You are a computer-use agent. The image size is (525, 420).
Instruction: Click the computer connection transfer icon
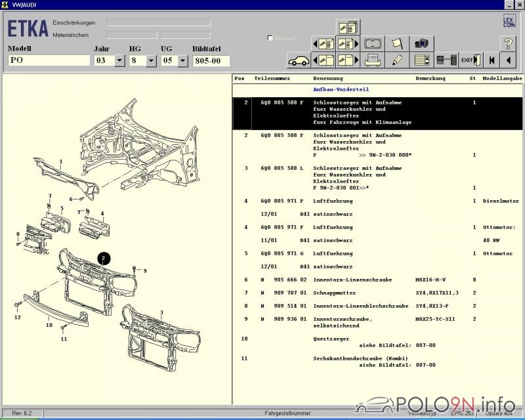point(446,60)
